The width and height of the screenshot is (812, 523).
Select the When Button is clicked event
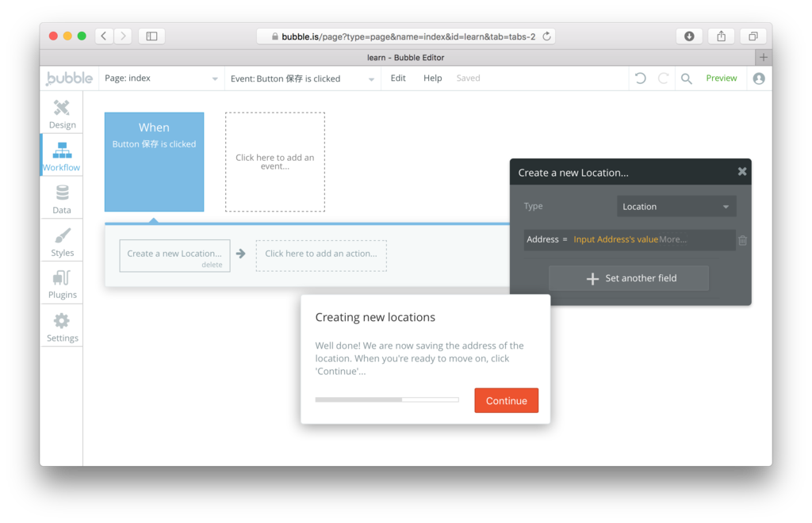[x=155, y=162]
